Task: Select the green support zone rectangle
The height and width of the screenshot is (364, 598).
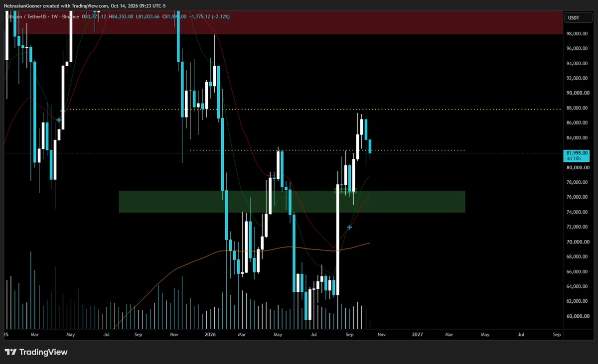Action: (x=292, y=202)
